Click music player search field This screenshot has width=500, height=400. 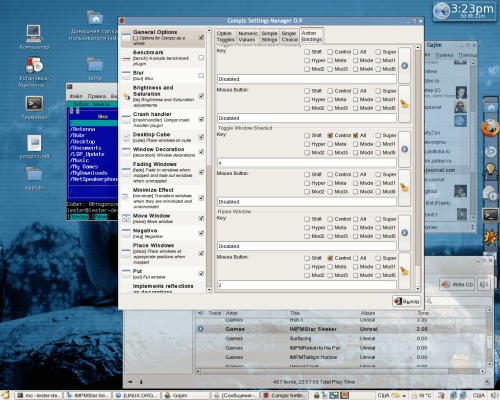(x=459, y=301)
